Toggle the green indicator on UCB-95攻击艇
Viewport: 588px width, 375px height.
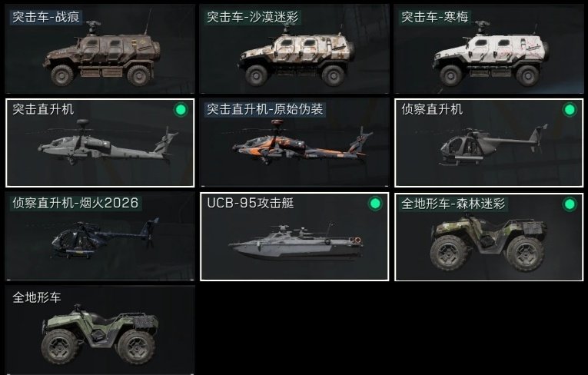point(375,204)
